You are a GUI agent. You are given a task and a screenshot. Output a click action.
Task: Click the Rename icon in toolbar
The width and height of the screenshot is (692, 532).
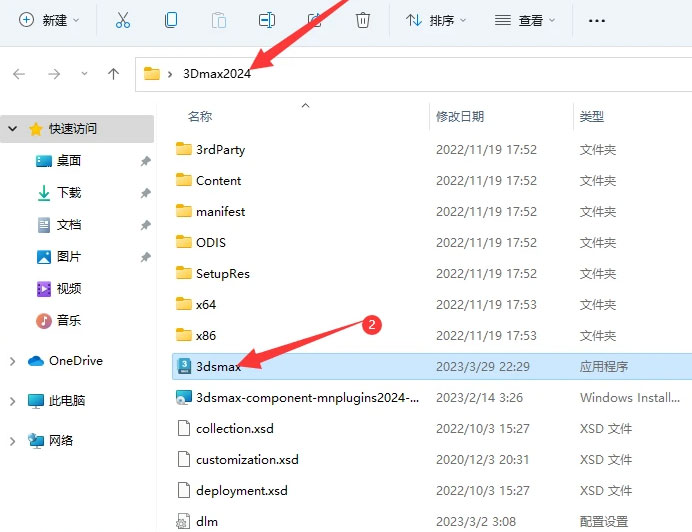[x=267, y=20]
